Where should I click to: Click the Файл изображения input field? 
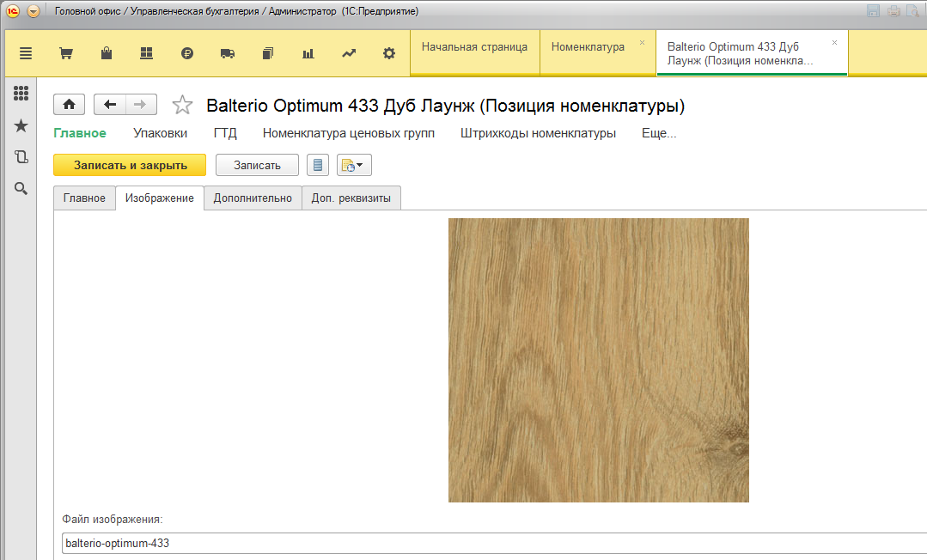tap(494, 543)
